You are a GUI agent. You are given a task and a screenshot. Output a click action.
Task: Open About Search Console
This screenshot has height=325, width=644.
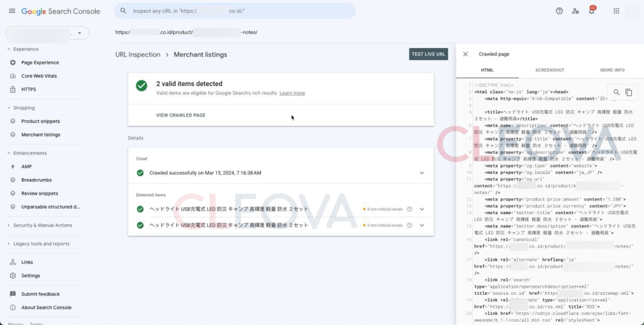pos(47,307)
